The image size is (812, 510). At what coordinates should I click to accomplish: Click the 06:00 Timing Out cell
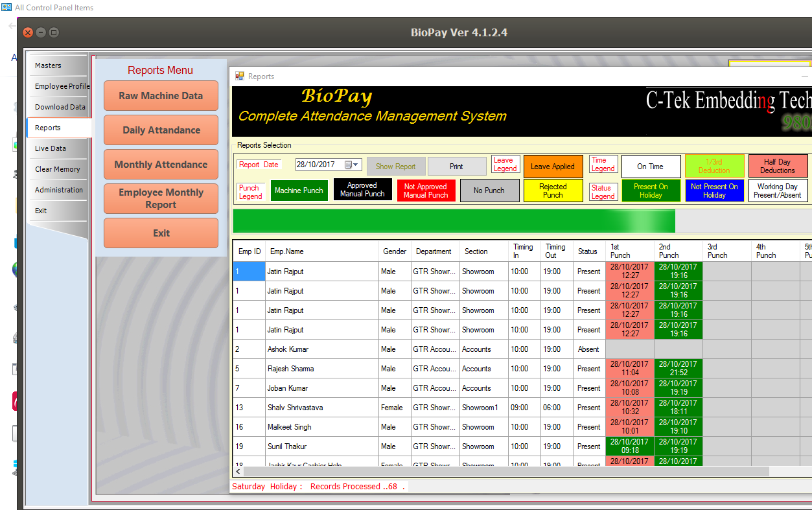tap(557, 408)
